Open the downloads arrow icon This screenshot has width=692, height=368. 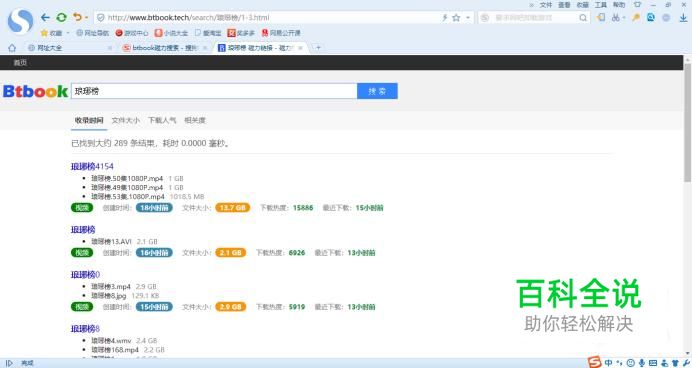click(683, 18)
